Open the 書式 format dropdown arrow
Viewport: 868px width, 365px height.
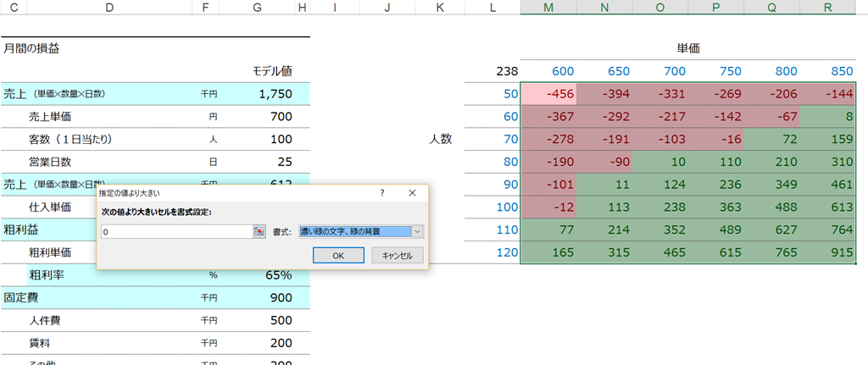417,232
